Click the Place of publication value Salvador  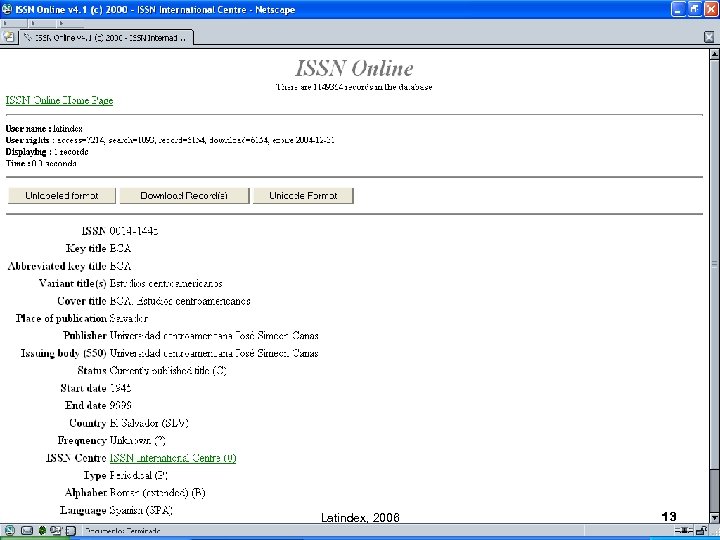[129, 318]
